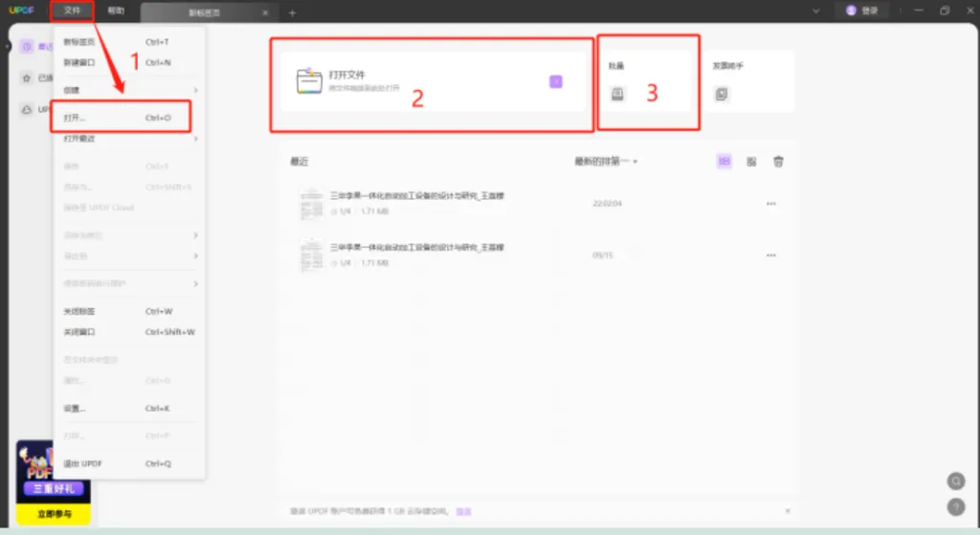
Task: Click the search icon at bottom right
Action: click(956, 480)
